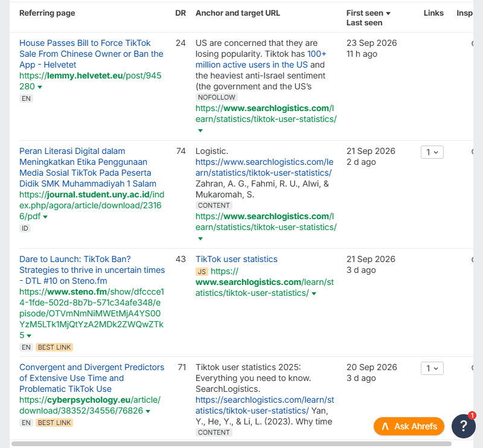Click Anchor and target URL column header
The width and height of the screenshot is (483, 448).
coord(238,13)
